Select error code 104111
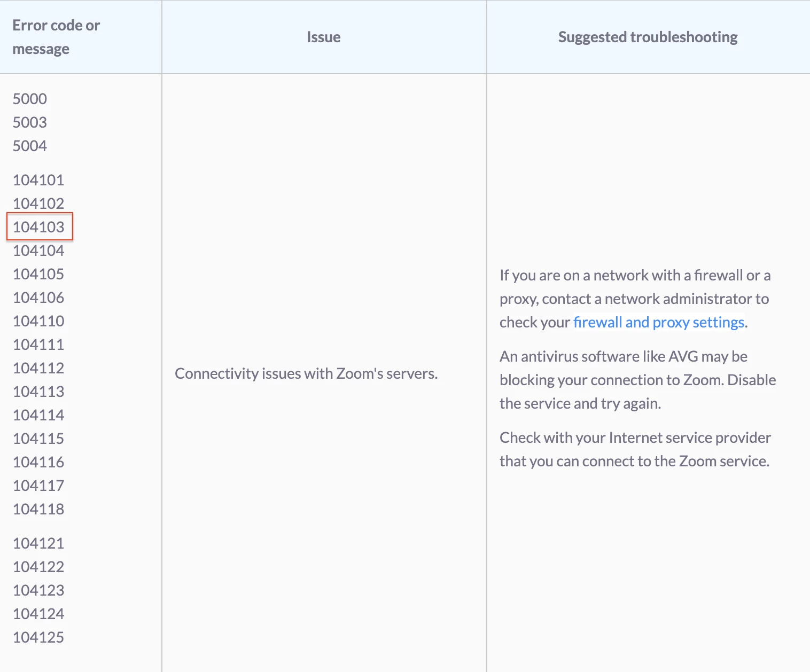The height and width of the screenshot is (672, 810). [x=38, y=345]
